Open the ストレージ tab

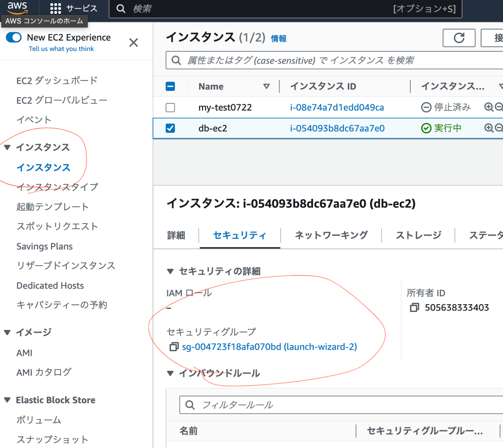pyautogui.click(x=419, y=235)
